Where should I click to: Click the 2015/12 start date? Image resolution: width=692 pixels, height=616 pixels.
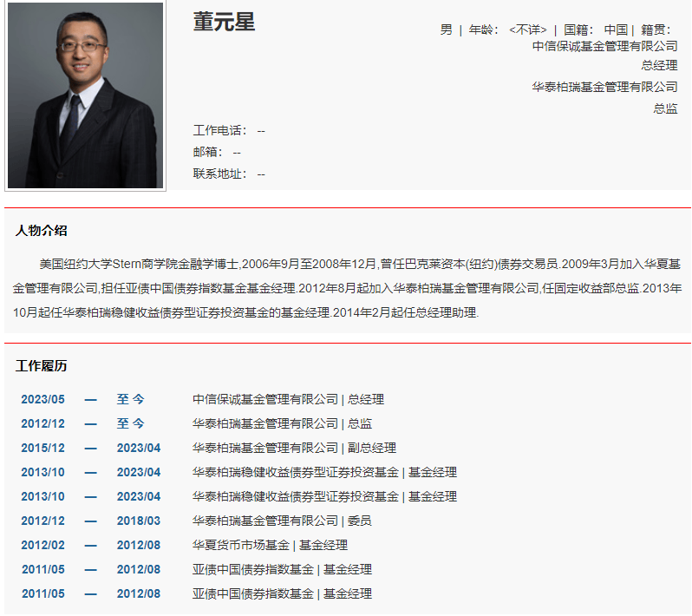42,448
